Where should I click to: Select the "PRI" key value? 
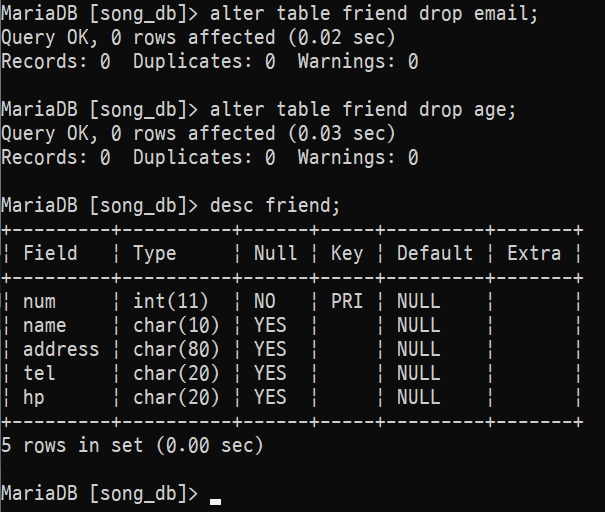pyautogui.click(x=347, y=301)
